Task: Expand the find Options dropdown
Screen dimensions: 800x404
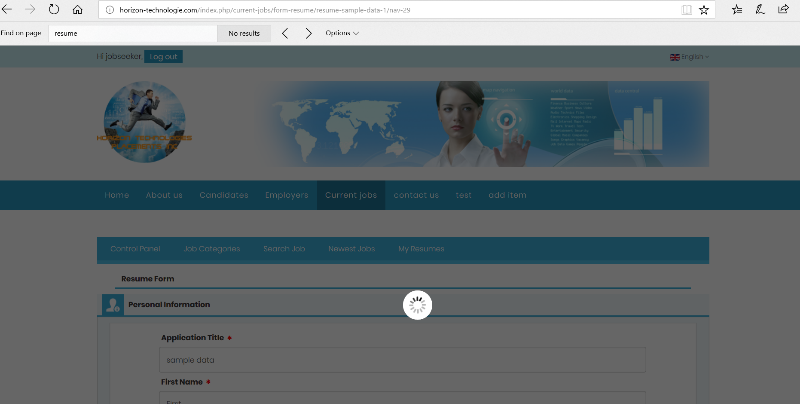Action: [x=342, y=33]
